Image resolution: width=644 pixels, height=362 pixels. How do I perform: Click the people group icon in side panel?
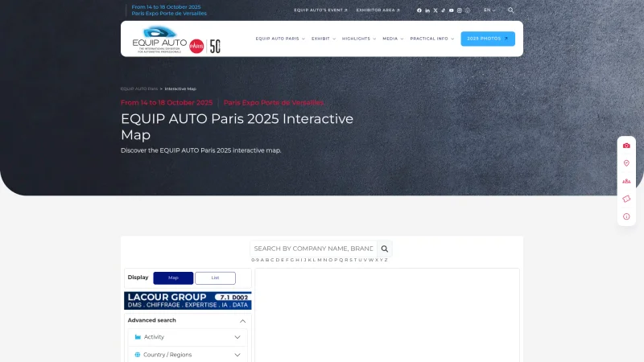click(x=626, y=181)
